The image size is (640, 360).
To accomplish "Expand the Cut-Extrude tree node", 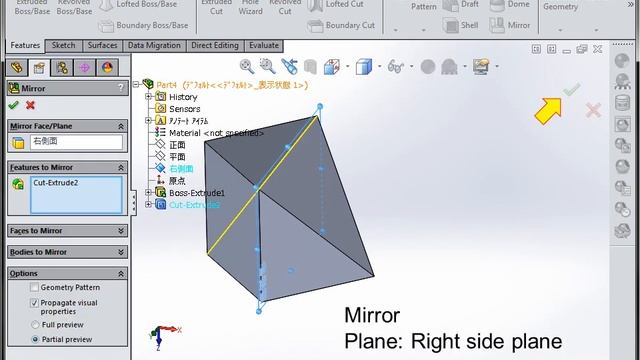I will [148, 204].
